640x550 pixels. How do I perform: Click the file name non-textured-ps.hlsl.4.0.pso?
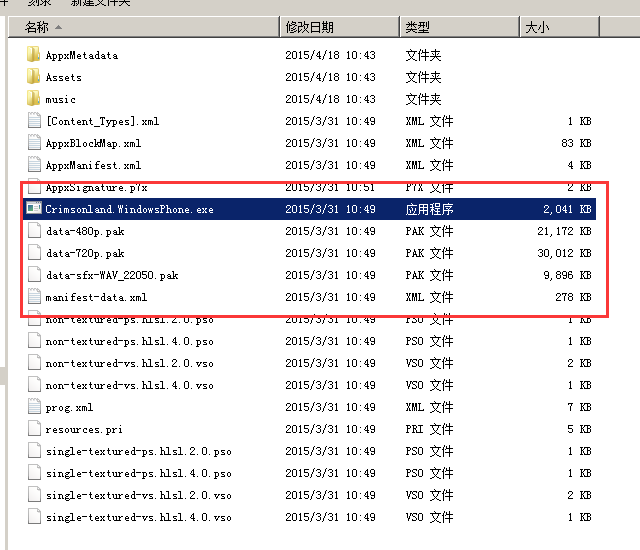[x=129, y=342]
